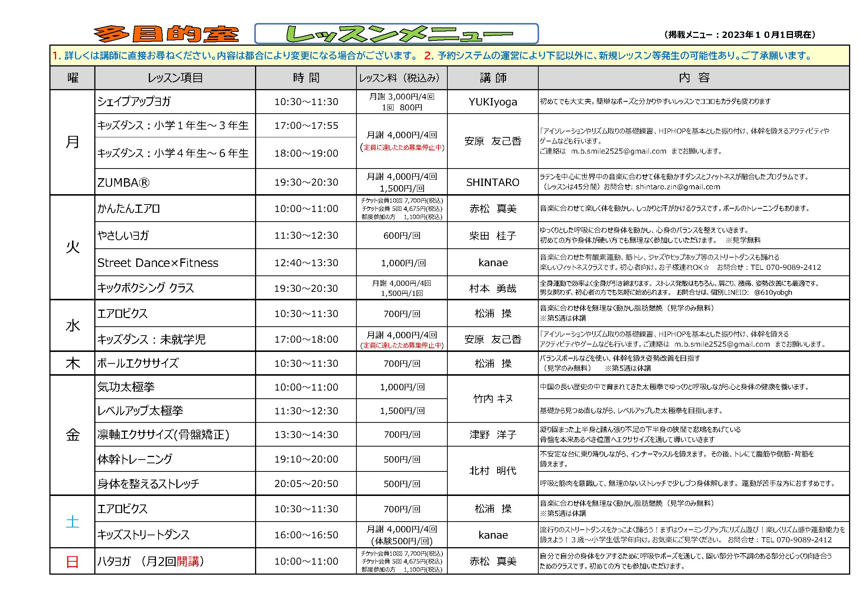Click the ZUMBA® lesson name
This screenshot has height=614, width=868.
pos(123,183)
